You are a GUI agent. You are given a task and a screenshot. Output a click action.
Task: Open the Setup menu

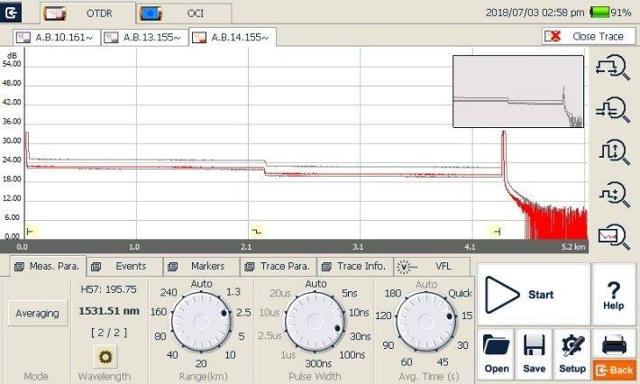tap(572, 354)
